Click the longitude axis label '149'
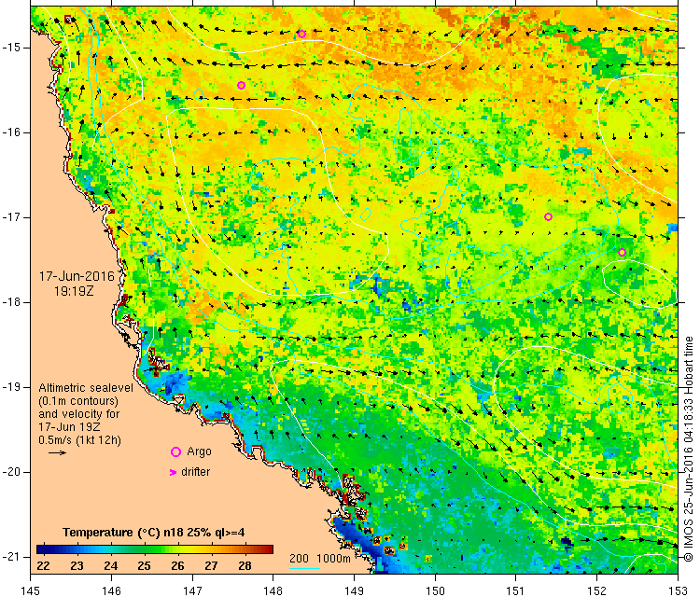700x597 pixels. click(x=354, y=590)
